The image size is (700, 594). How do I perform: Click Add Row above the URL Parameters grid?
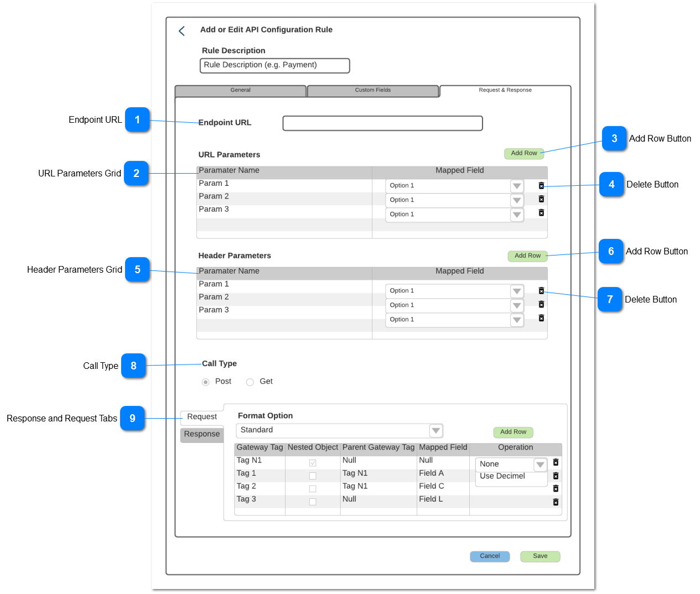[523, 153]
